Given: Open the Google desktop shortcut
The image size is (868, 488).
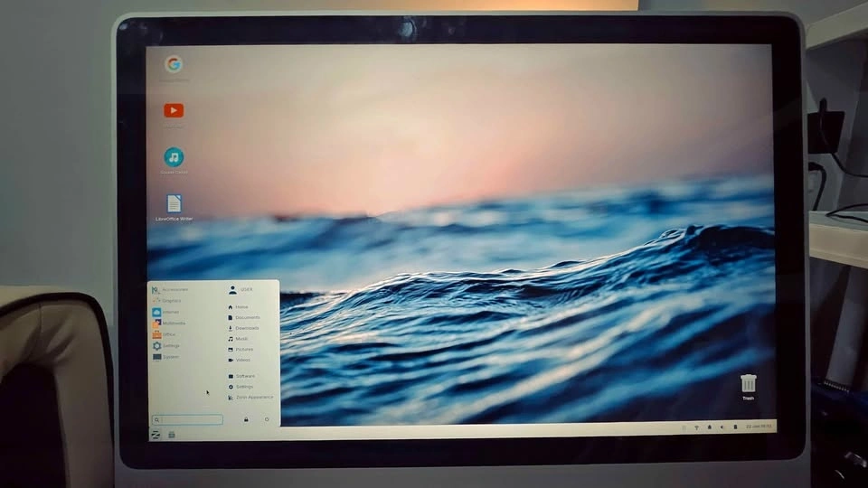Looking at the screenshot, I should tap(174, 64).
